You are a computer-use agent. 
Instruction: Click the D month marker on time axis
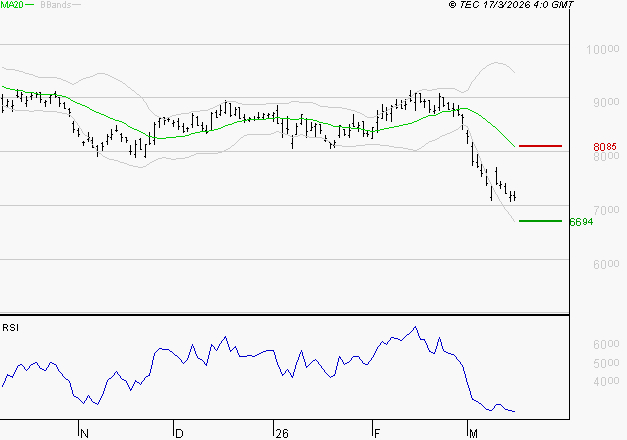coord(179,434)
